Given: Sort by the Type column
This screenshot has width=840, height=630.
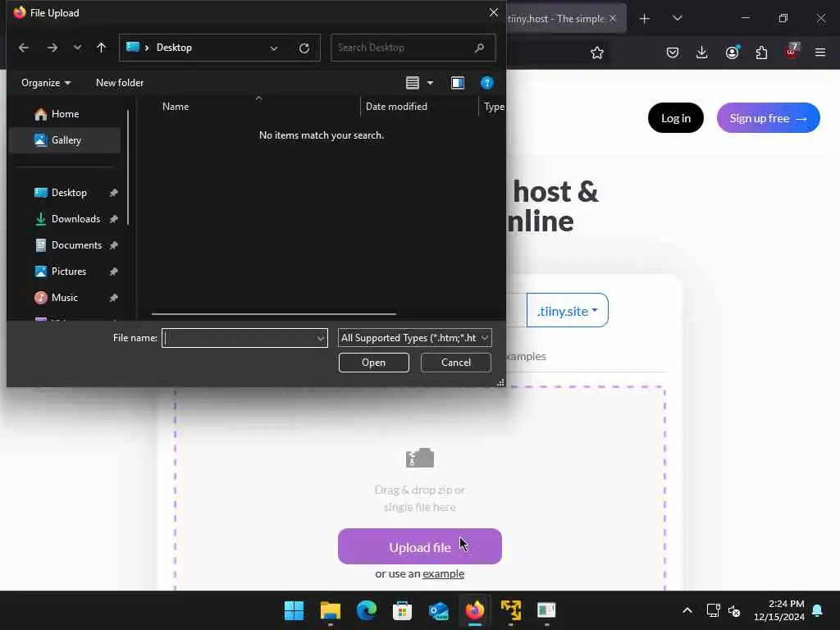Looking at the screenshot, I should 493,107.
